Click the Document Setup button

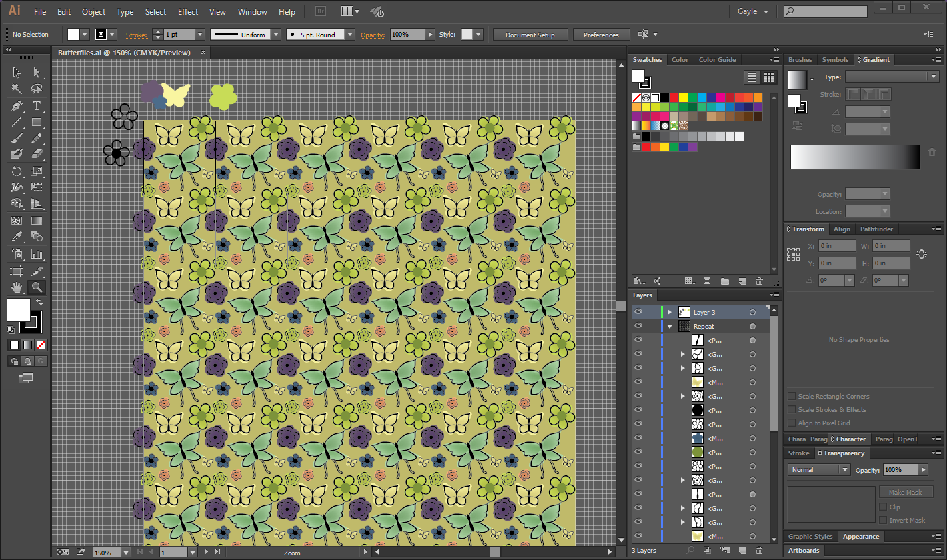click(x=530, y=35)
